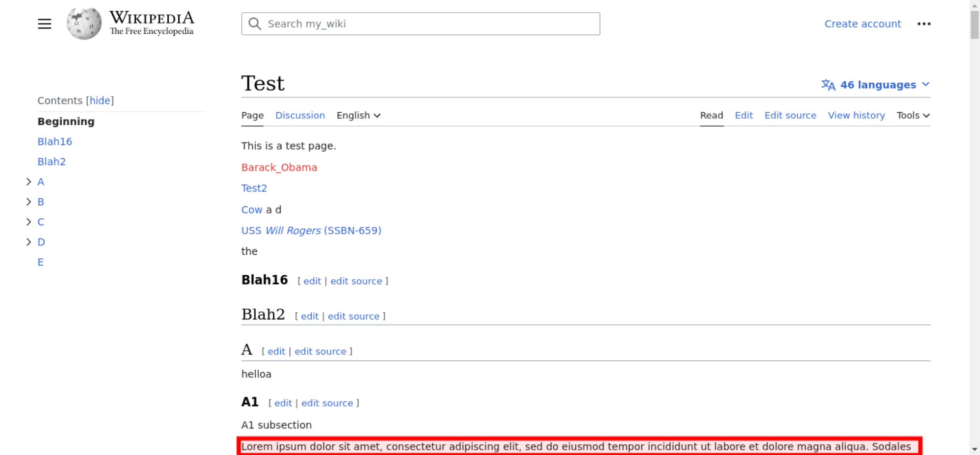The width and height of the screenshot is (980, 455).
Task: Hide the Contents sidebar
Action: (x=100, y=100)
